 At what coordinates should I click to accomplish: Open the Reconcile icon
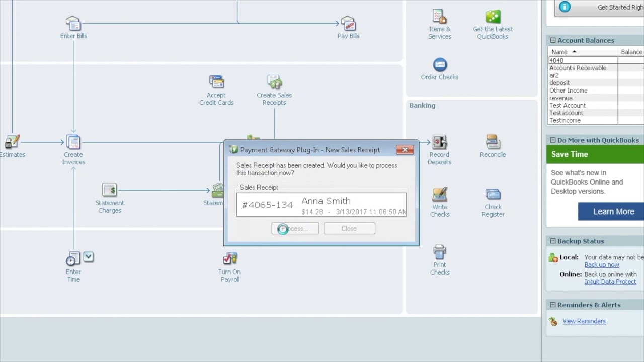point(493,142)
